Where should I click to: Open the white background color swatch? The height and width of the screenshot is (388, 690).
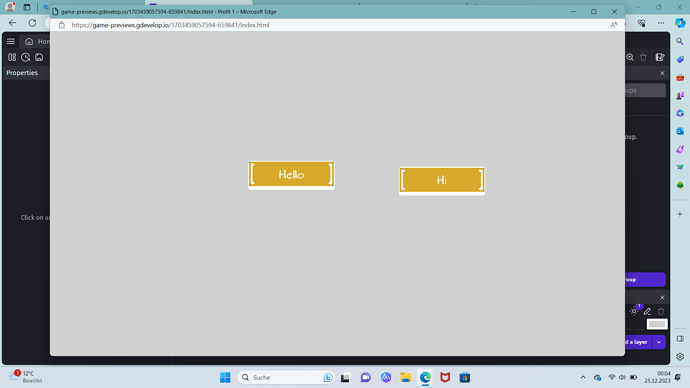[x=657, y=324]
